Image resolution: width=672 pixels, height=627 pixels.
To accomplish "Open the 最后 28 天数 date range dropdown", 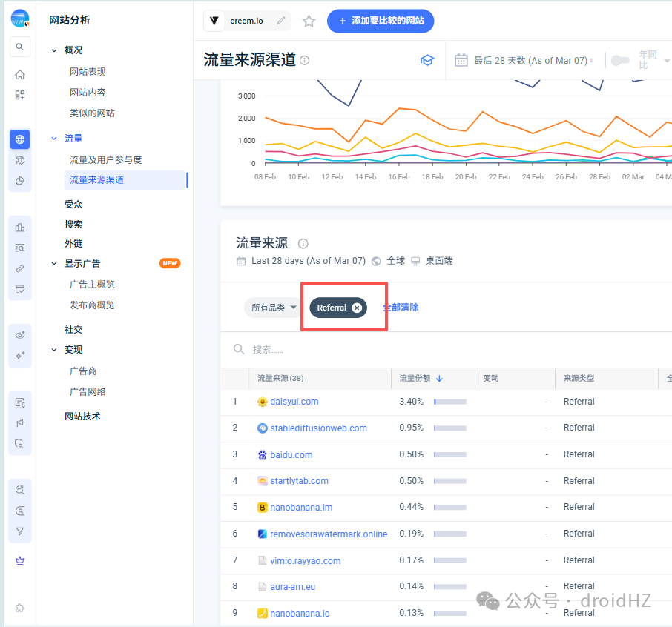I will click(533, 60).
